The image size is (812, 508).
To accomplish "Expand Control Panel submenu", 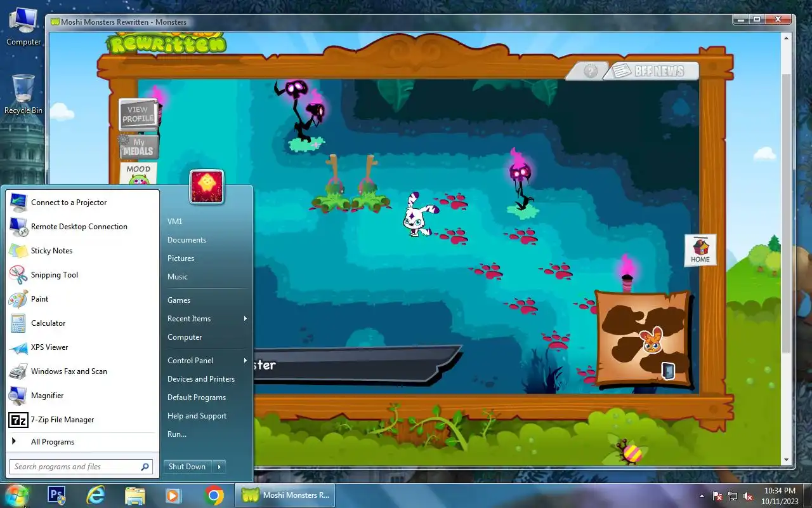I will click(207, 361).
